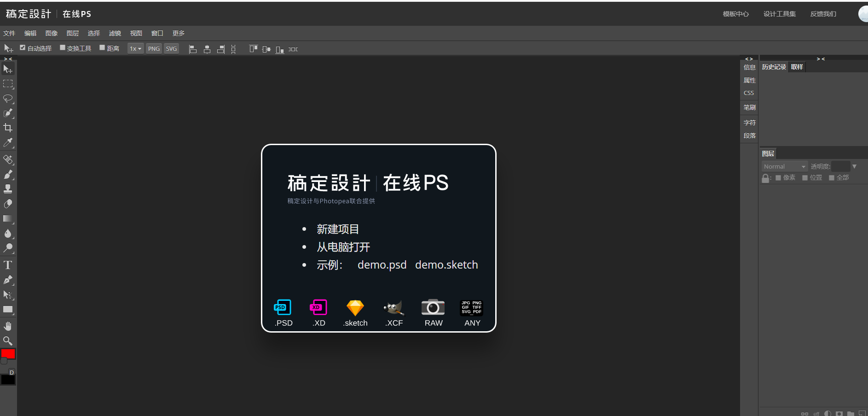
Task: Switch to the 取样 tab
Action: tap(797, 67)
